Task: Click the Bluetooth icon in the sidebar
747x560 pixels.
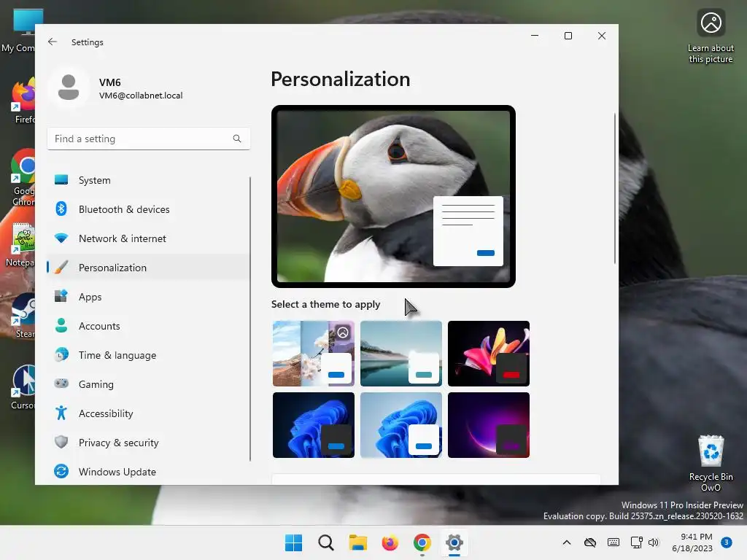Action: (61, 209)
